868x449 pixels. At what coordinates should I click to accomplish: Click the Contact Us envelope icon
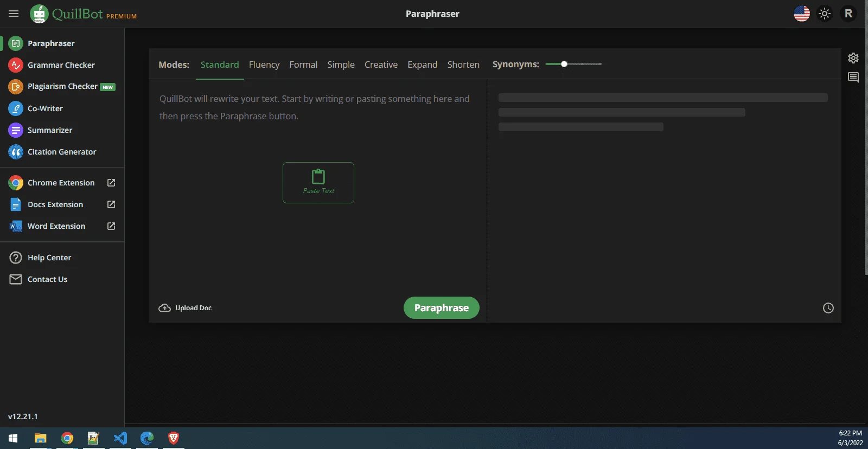tap(16, 279)
